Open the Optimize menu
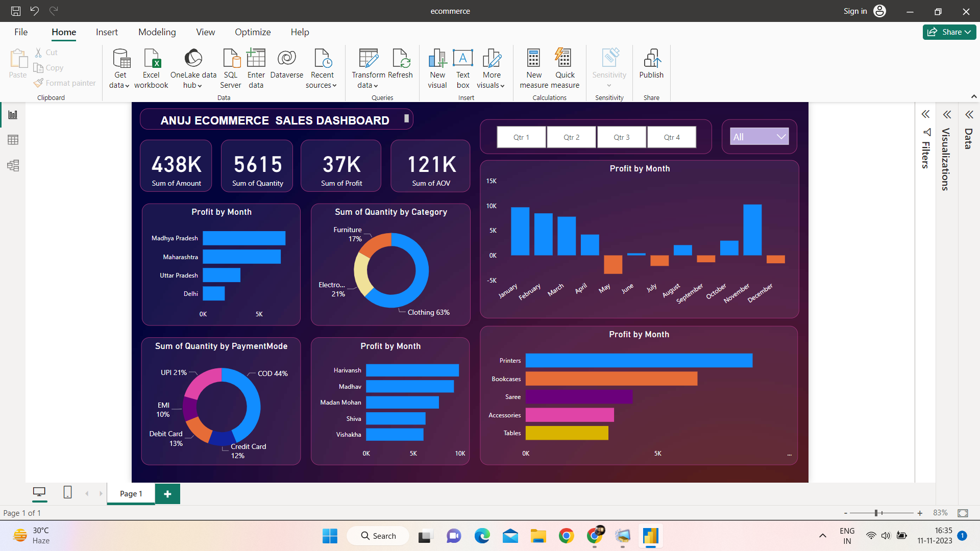Viewport: 980px width, 551px height. click(x=253, y=32)
